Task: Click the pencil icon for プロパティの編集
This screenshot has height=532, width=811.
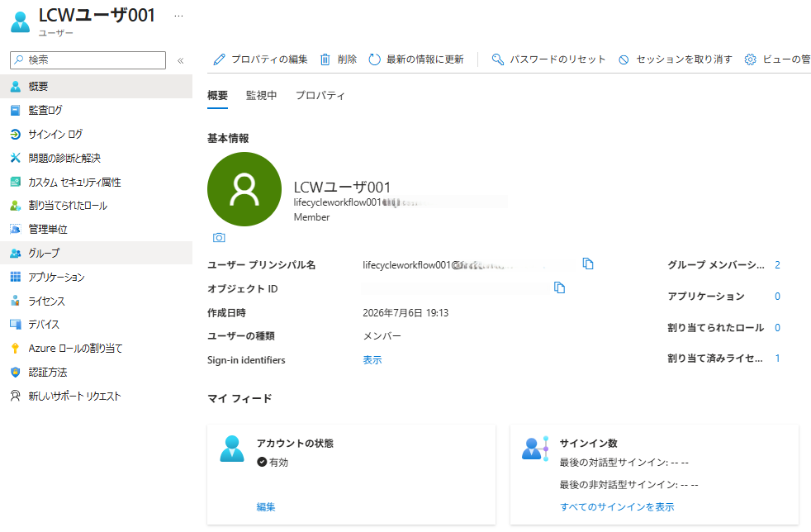Action: pos(220,59)
